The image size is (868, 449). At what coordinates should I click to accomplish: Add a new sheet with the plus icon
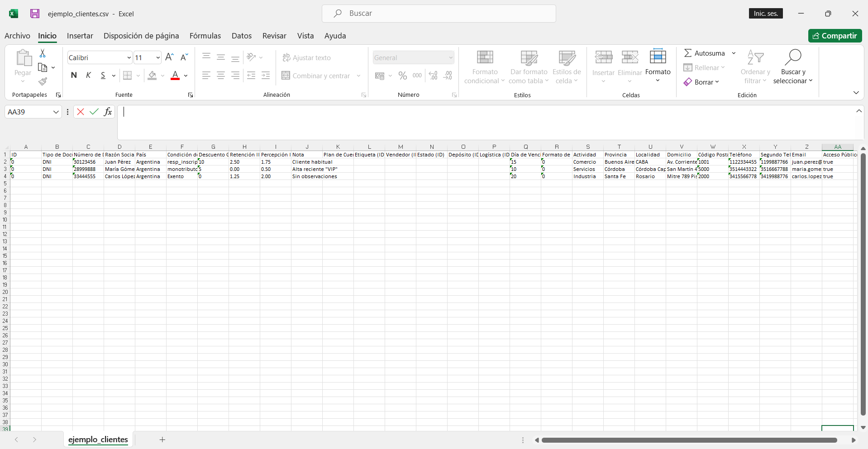pyautogui.click(x=162, y=440)
